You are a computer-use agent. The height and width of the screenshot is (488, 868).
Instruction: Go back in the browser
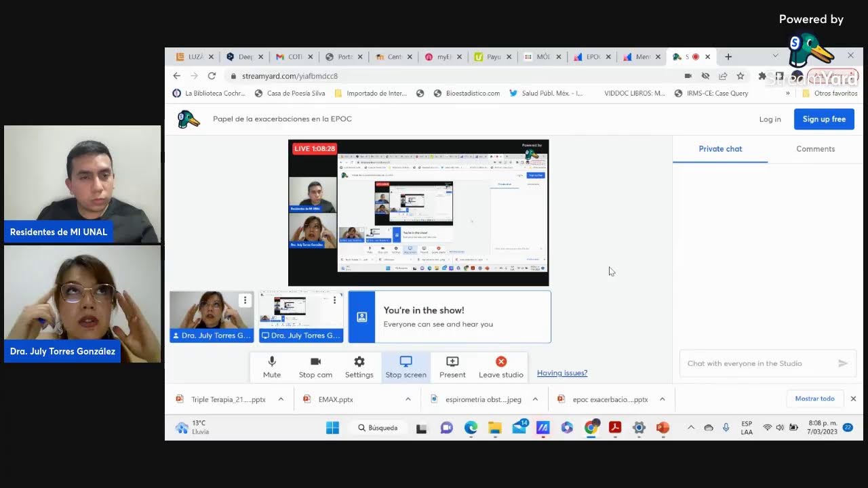coord(177,76)
